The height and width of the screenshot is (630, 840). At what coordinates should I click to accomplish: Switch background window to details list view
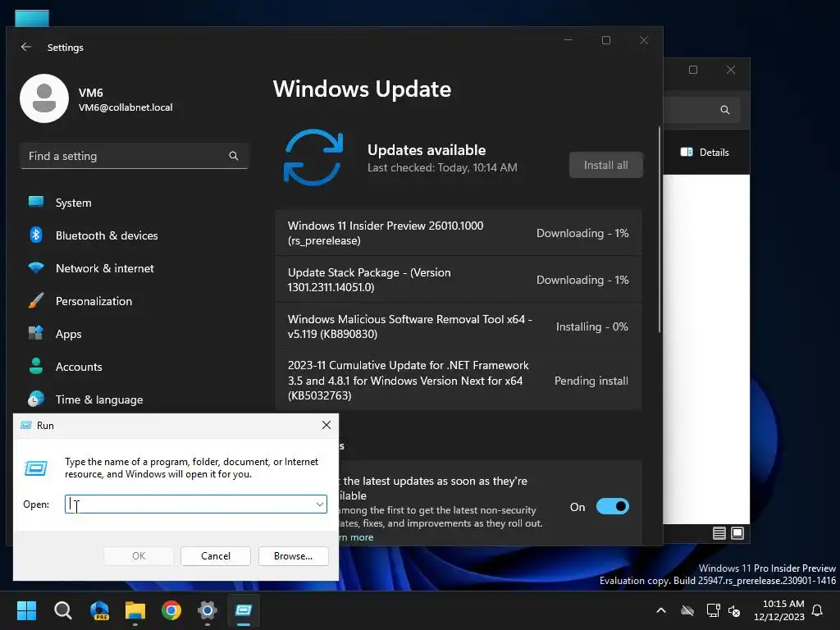coord(719,533)
